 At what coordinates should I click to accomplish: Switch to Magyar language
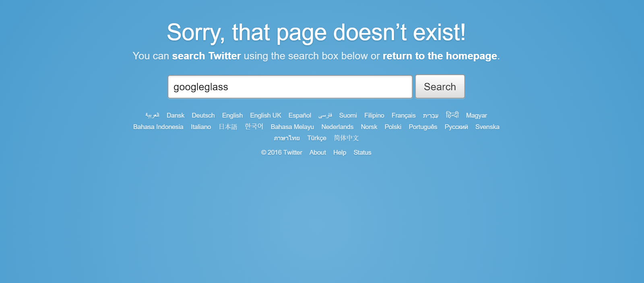[477, 115]
